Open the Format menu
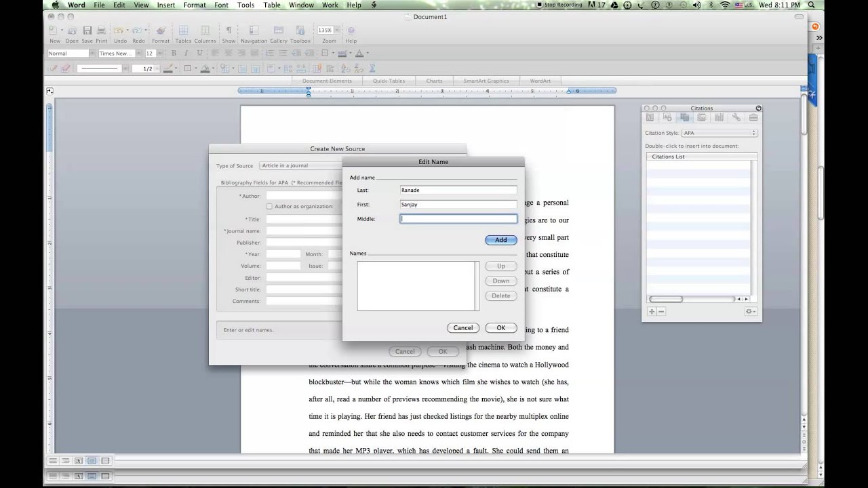 195,5
